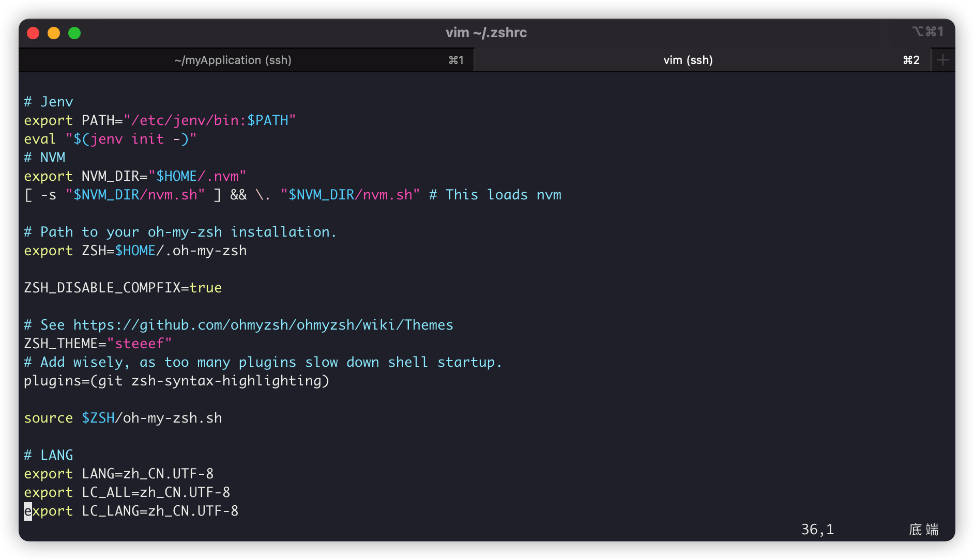Click the 'source $ZSH/oh-my-zsh.sh' line
974x560 pixels.
click(123, 418)
